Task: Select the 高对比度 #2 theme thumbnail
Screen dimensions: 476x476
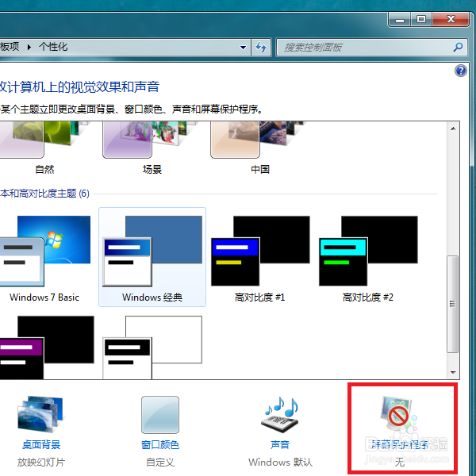Action: pos(368,251)
